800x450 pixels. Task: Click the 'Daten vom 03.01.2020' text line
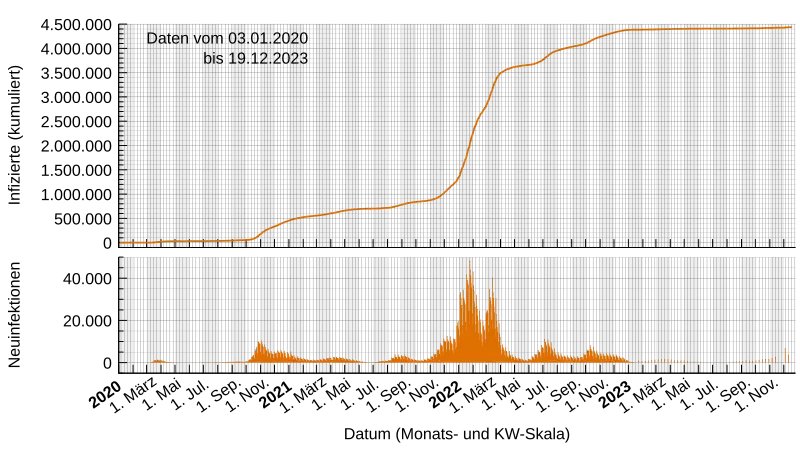point(227,38)
